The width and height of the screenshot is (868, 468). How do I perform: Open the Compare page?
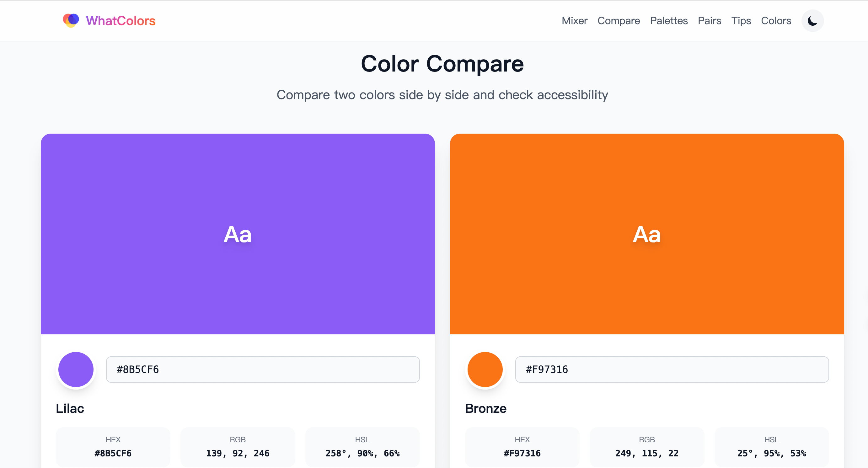coord(619,20)
